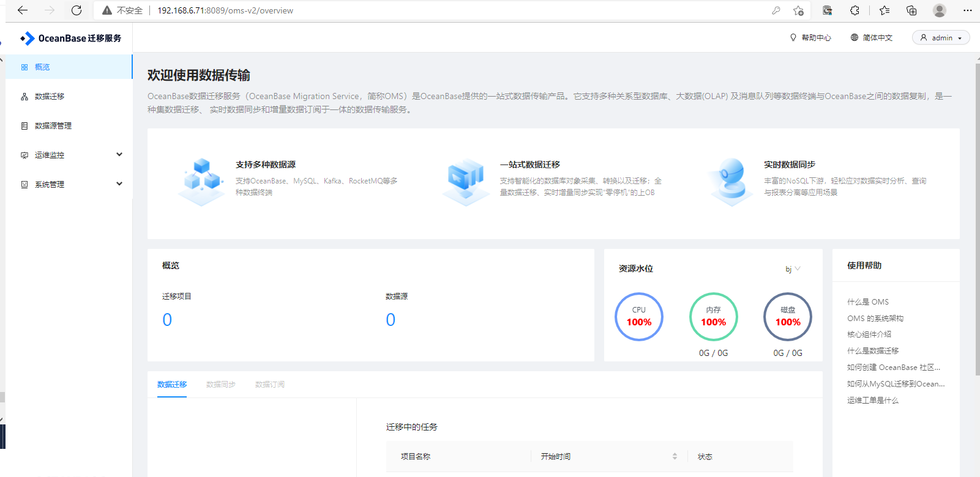Open the admin account dropdown
Screen dimensions: 980x477
pos(941,37)
